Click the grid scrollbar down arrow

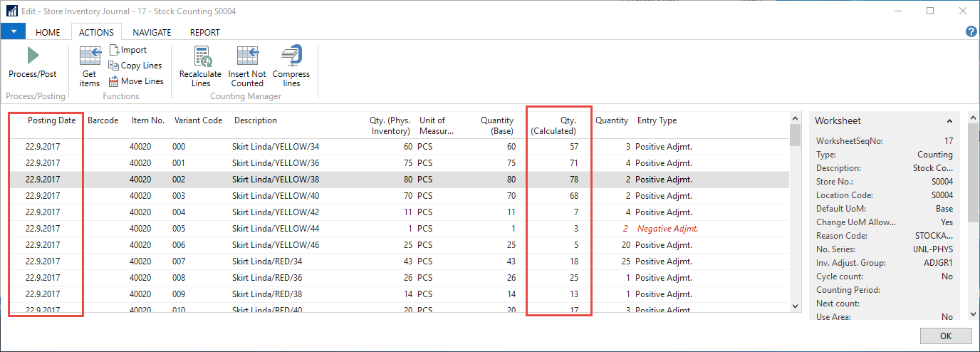(x=796, y=306)
